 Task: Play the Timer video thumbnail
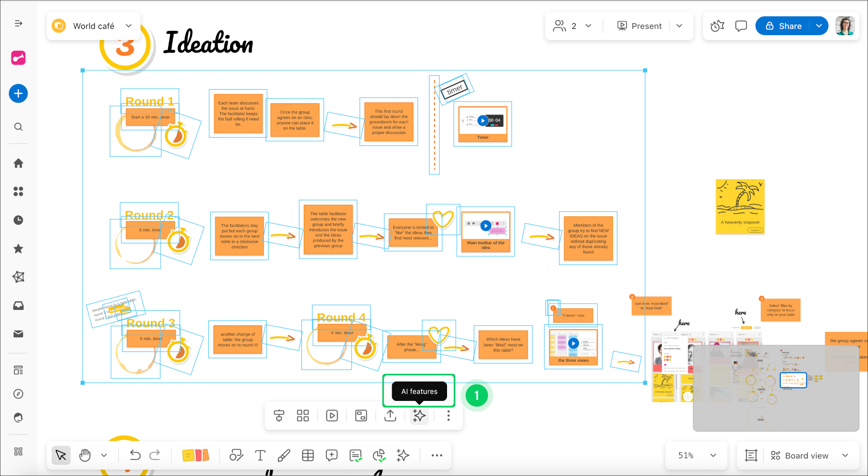coord(483,120)
